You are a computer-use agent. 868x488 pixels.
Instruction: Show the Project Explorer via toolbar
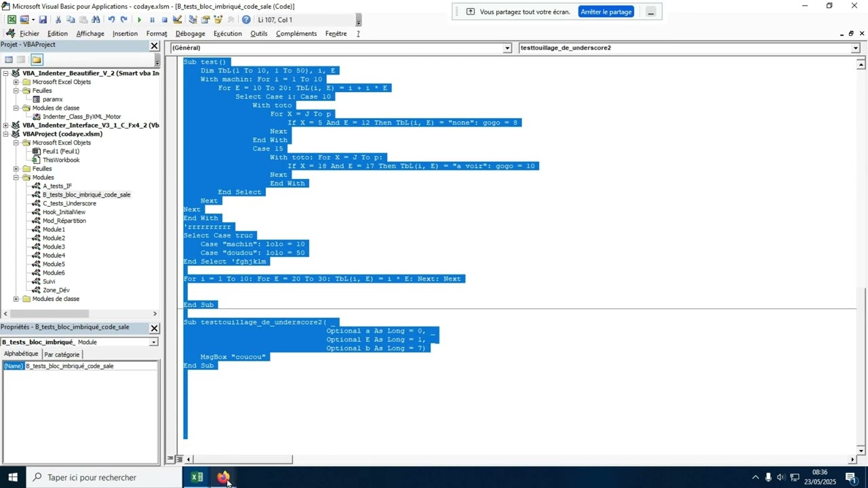(x=193, y=20)
